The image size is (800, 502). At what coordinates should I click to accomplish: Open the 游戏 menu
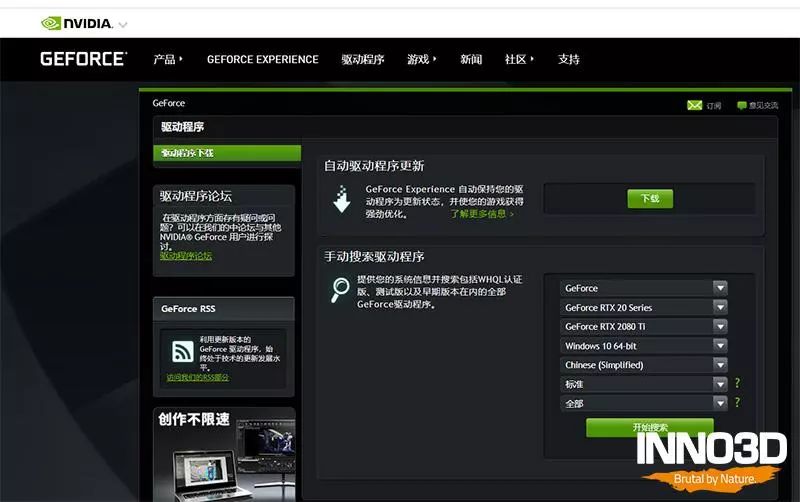(x=421, y=59)
